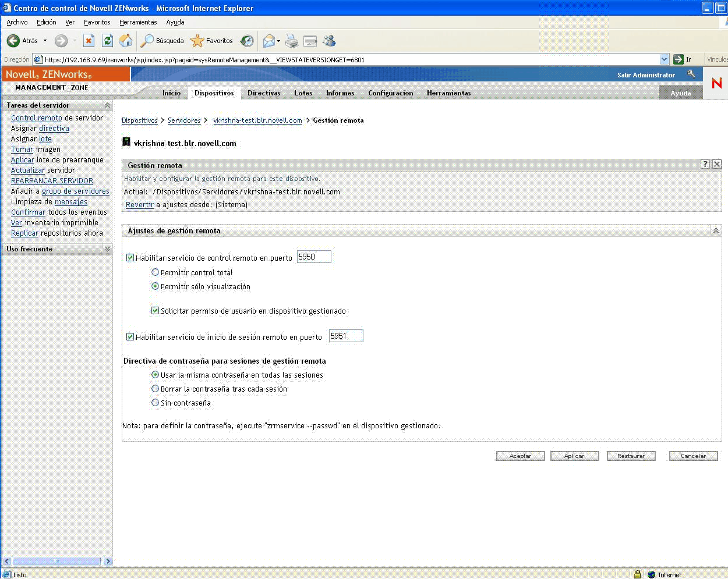Click the History clock icon
The image size is (728, 579).
point(247,41)
